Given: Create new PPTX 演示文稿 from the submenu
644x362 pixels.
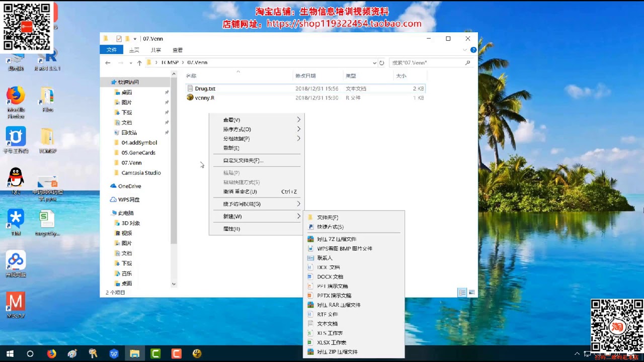Looking at the screenshot, I should coord(354,296).
